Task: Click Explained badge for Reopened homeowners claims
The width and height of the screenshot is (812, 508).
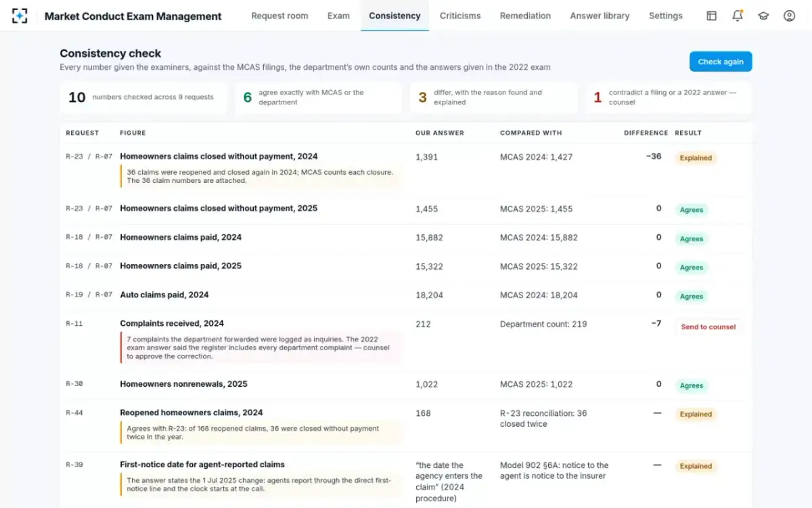Action: pos(696,414)
